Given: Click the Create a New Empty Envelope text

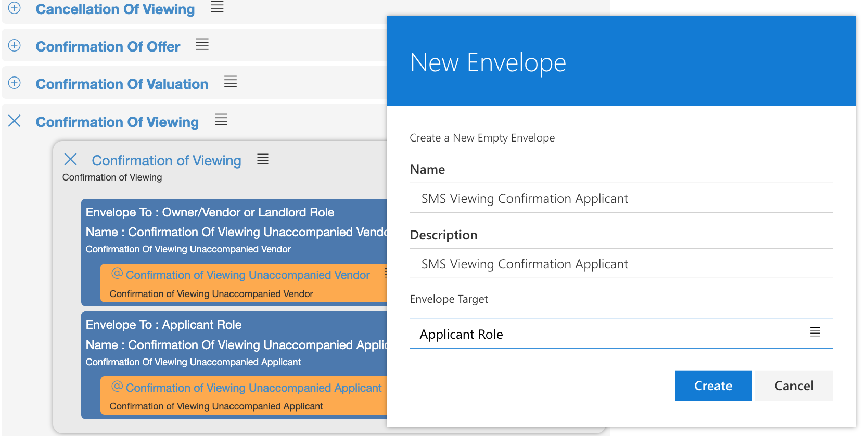Looking at the screenshot, I should pos(482,138).
